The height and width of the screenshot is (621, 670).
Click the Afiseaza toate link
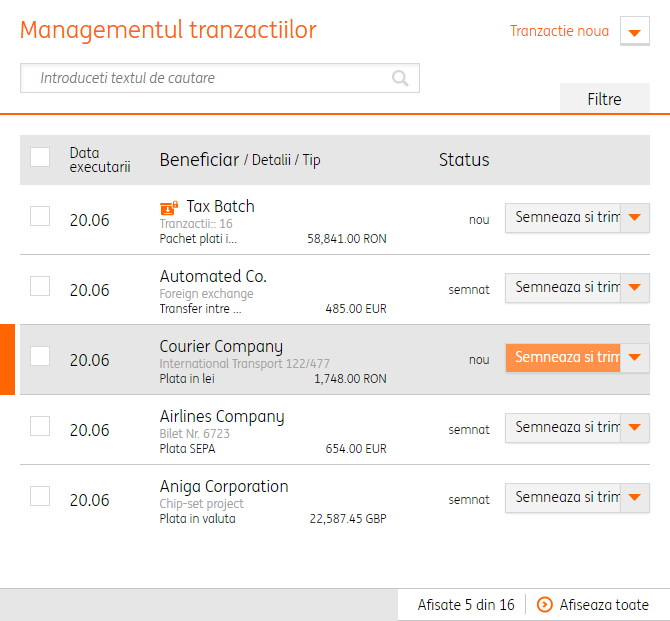pyautogui.click(x=604, y=604)
